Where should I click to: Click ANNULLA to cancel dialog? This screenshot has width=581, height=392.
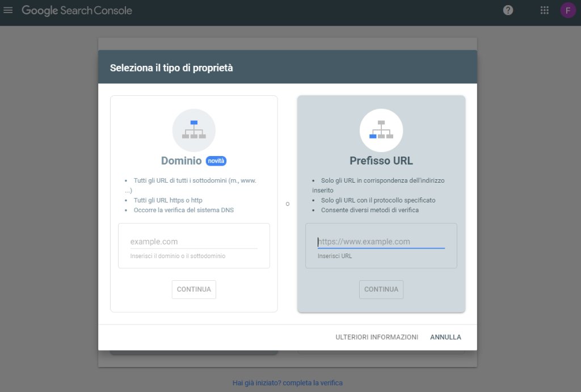click(x=445, y=337)
